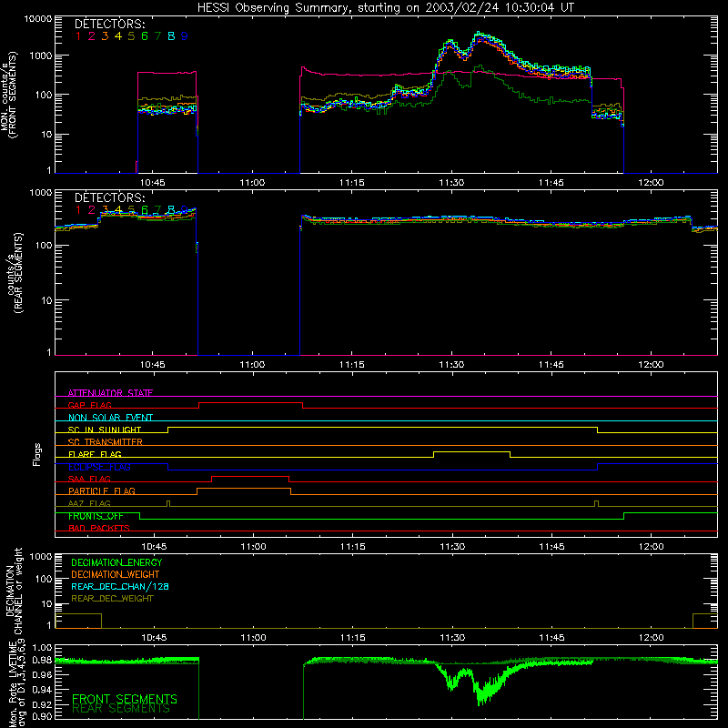The height and width of the screenshot is (728, 728).
Task: Click the PARTICLE_FLAG label
Action: coord(102,490)
